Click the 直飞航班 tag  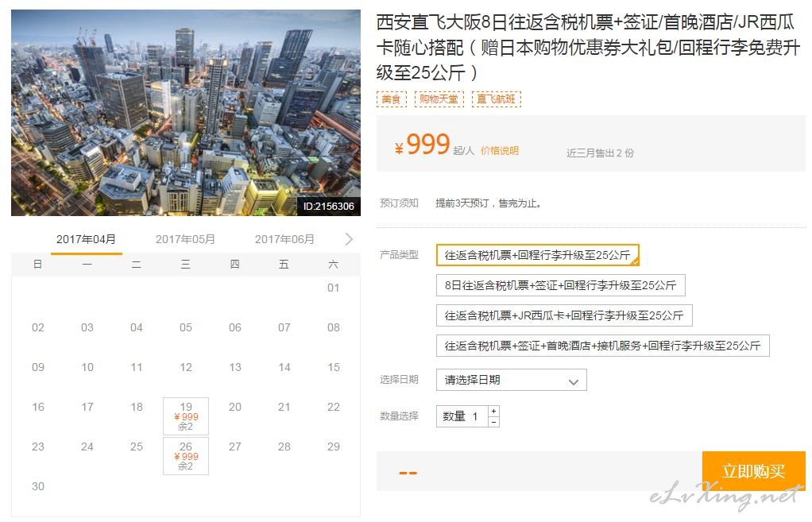(x=496, y=99)
